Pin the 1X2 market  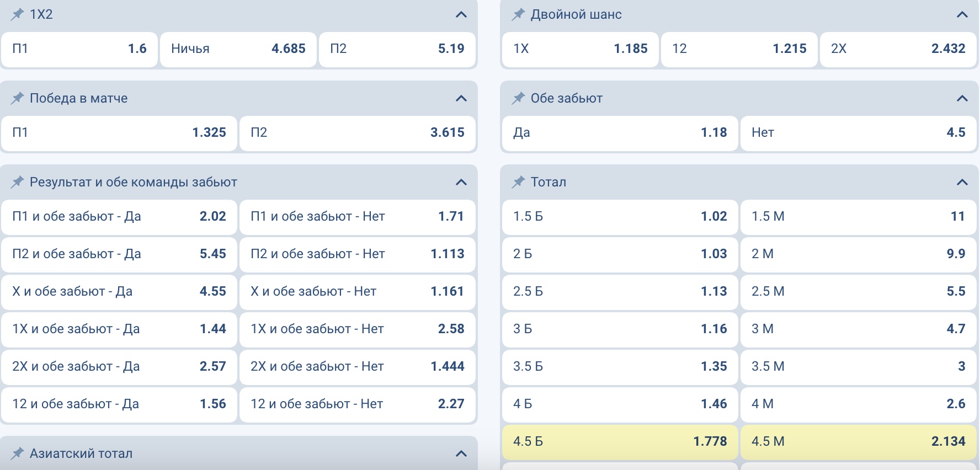[x=18, y=14]
